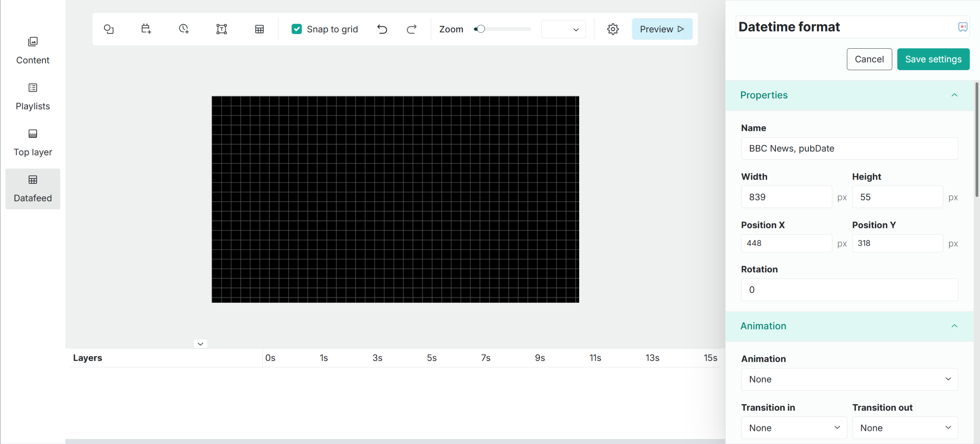Click the Rotation input field
Screen dimensions: 980x444
tap(849, 290)
